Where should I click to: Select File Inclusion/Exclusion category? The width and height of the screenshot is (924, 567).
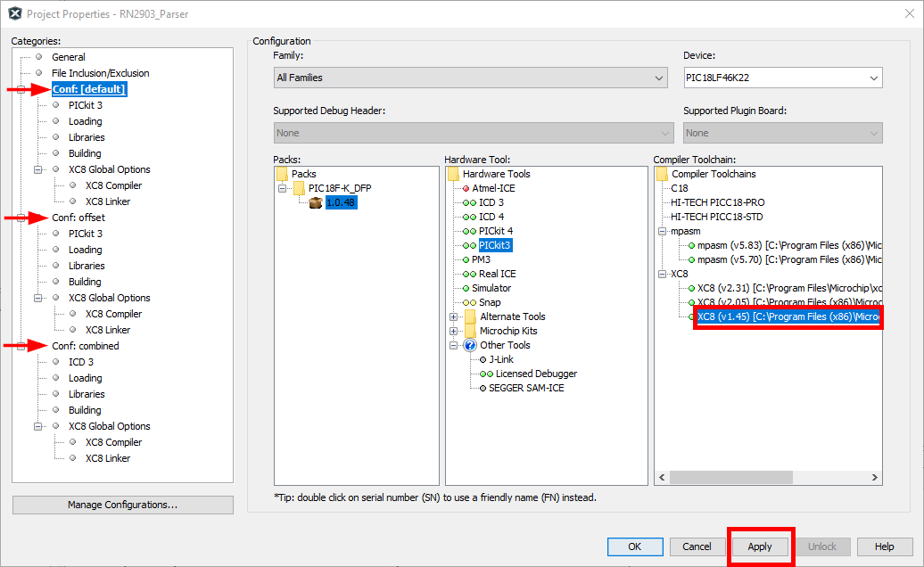click(100, 73)
